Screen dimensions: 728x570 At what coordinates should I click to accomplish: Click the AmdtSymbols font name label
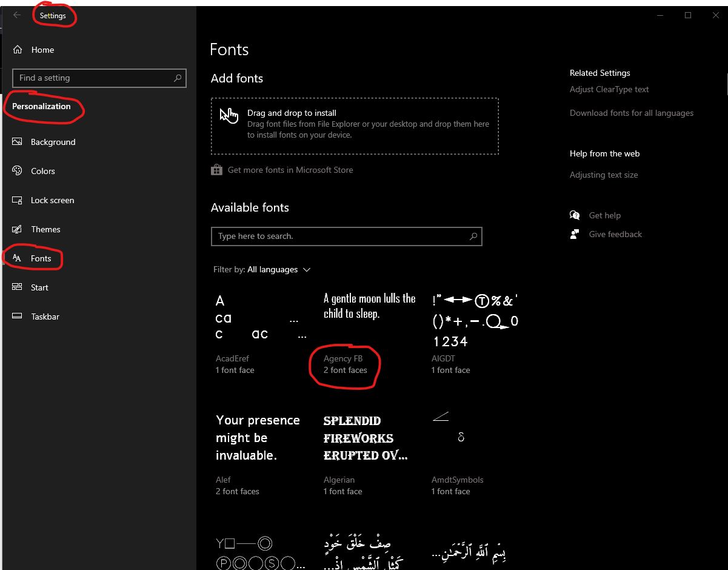pos(458,480)
